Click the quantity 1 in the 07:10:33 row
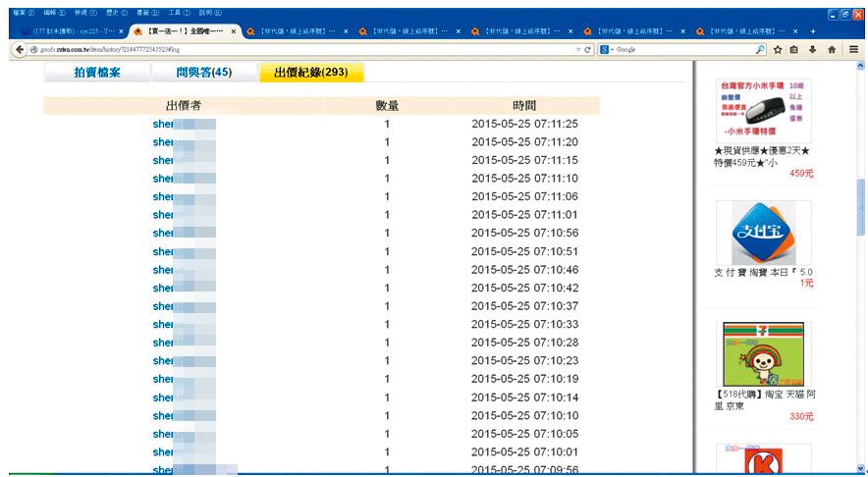Screen dimensions: 868x477 tap(387, 324)
